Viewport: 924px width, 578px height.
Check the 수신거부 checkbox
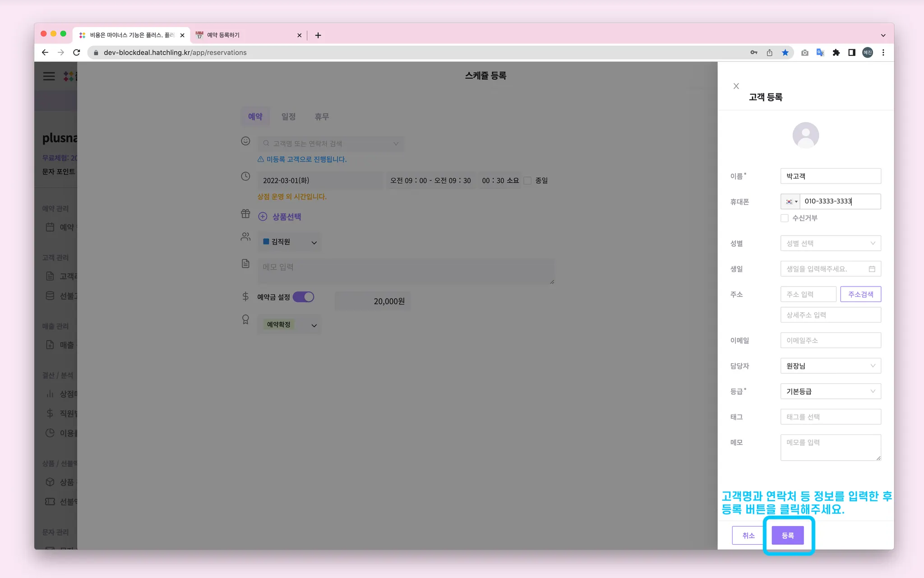point(785,218)
